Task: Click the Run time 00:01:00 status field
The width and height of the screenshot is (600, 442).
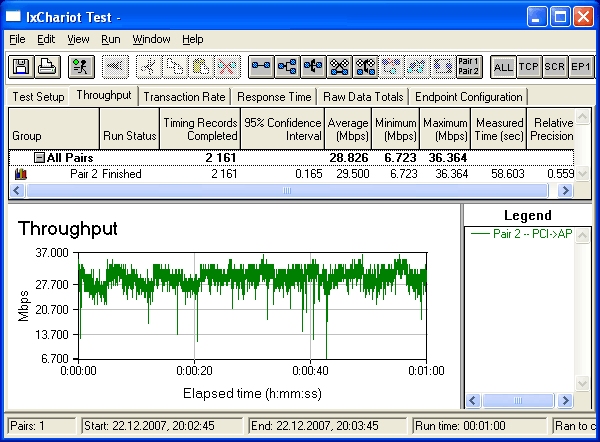Action: pos(480,426)
